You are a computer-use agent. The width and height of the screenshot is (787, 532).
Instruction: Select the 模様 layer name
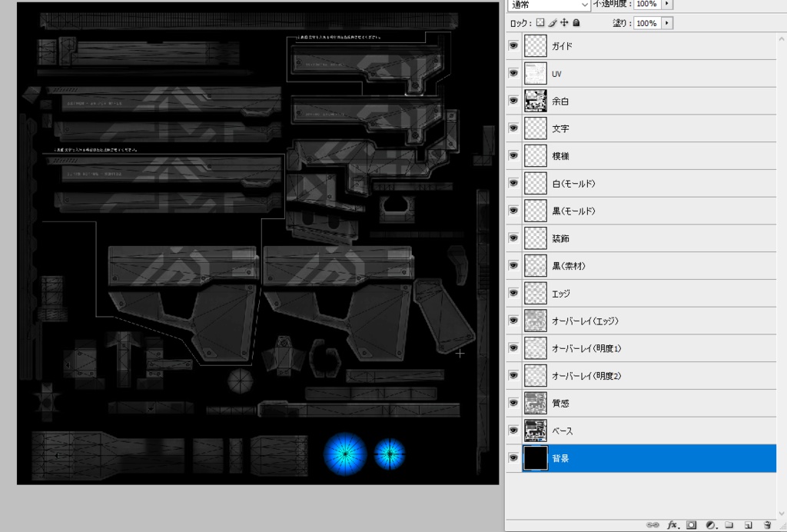click(x=560, y=156)
